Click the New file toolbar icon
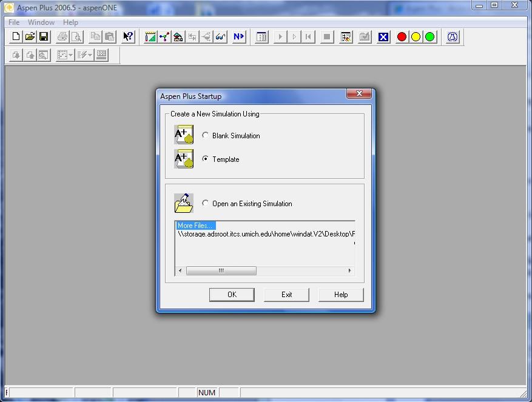This screenshot has width=532, height=402. tap(16, 37)
